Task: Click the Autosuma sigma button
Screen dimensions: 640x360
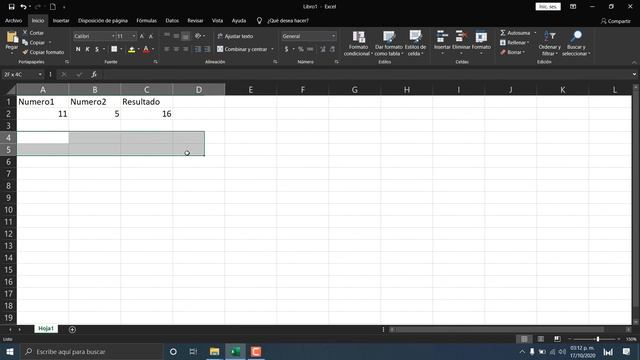Action: pos(515,33)
